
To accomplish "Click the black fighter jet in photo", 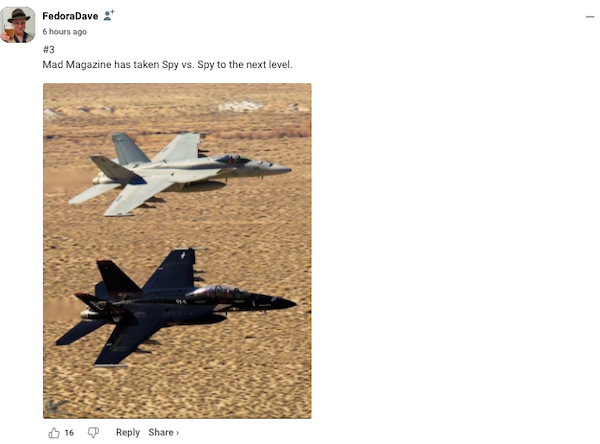I will coord(176,307).
